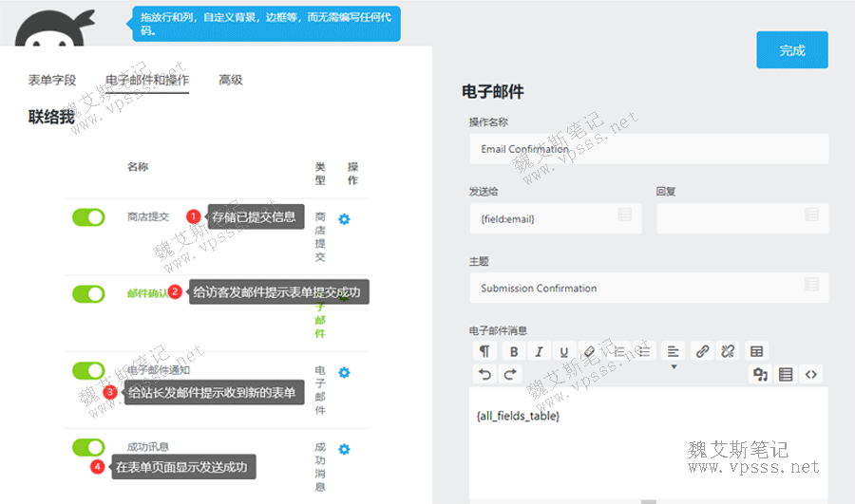855x504 pixels.
Task: Toggle bold formatting in email message editor
Action: pos(514,351)
